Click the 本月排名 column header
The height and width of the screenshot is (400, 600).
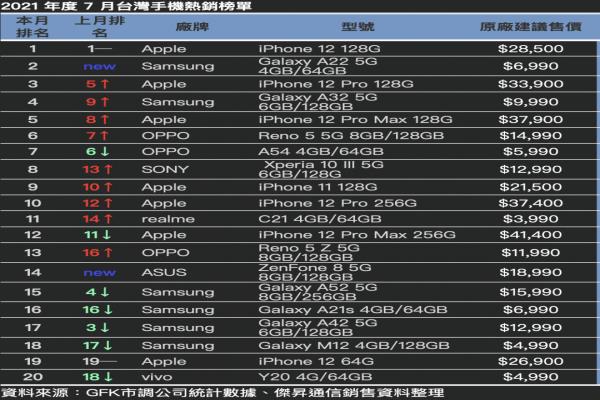(x=32, y=27)
